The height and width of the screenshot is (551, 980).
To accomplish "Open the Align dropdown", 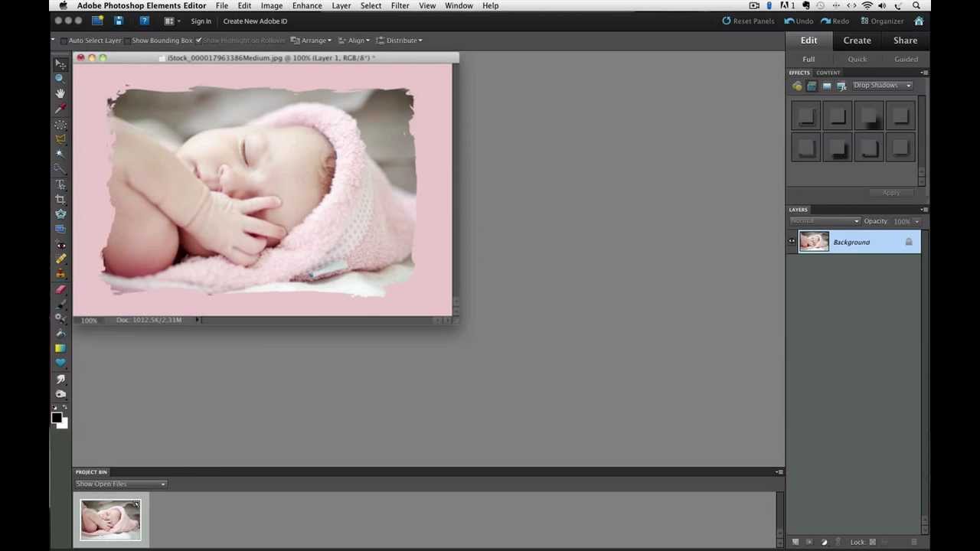I will click(354, 41).
